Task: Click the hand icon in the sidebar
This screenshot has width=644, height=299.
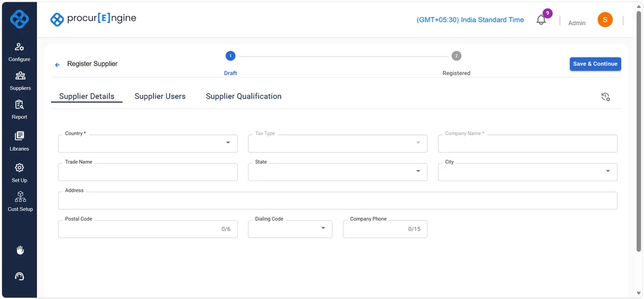Action: tap(20, 250)
